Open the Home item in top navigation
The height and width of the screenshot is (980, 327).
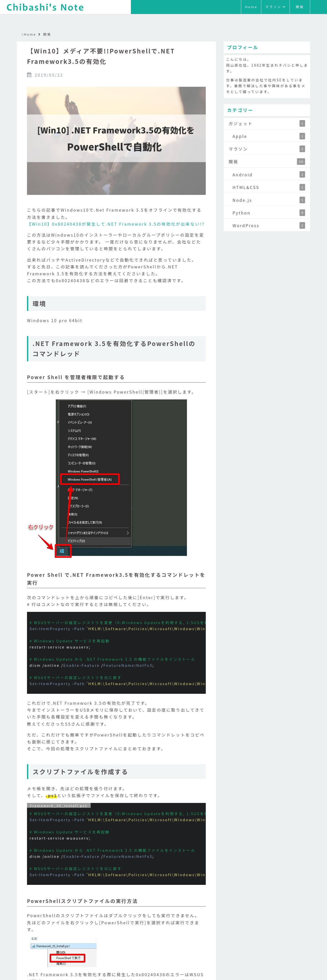251,7
